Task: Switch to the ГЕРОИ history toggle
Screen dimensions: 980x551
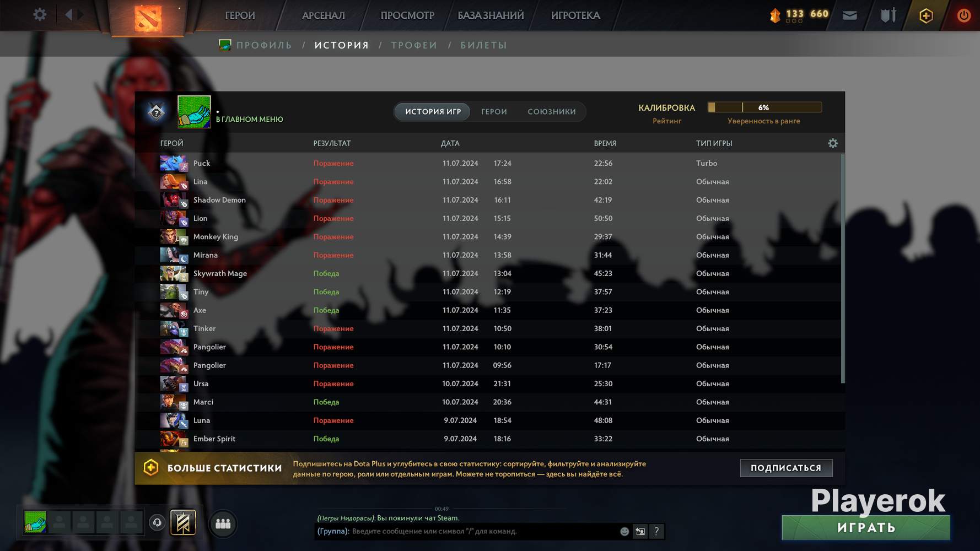Action: (494, 112)
